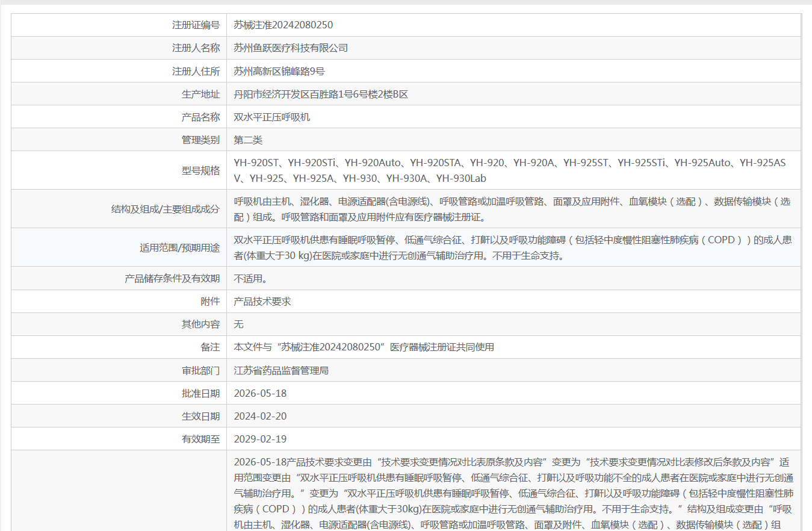812x531 pixels.
Task: Click the 注册人名称 row label
Action: (x=196, y=48)
